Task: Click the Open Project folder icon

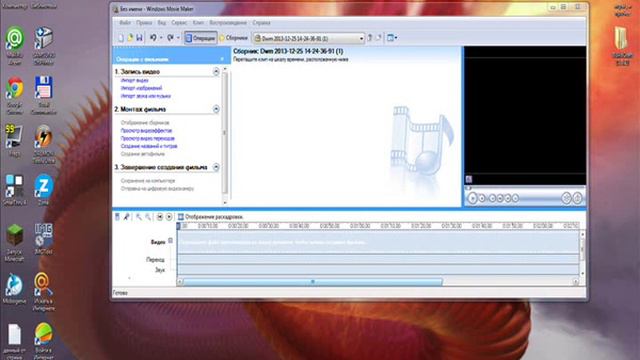Action: pyautogui.click(x=130, y=38)
